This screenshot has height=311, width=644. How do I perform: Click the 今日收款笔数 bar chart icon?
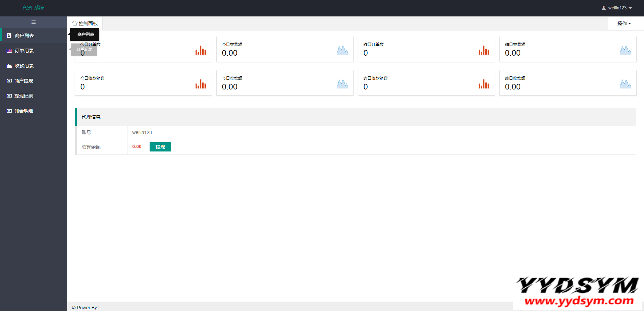pyautogui.click(x=201, y=84)
